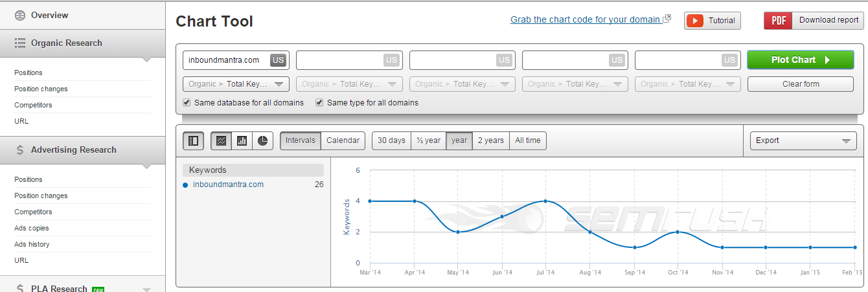Image resolution: width=868 pixels, height=292 pixels.
Task: Click the Download report button
Action: point(814,21)
